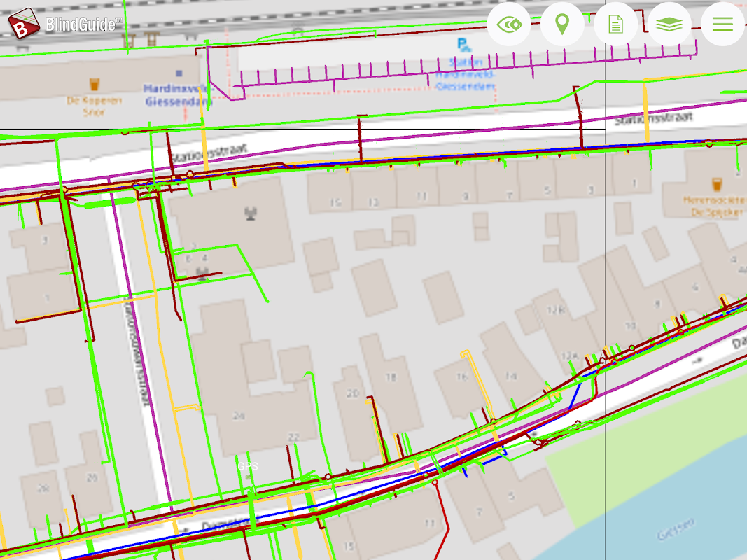Tap the Herensociëteit De Spieker pub icon
This screenshot has width=747, height=560.
tap(716, 185)
